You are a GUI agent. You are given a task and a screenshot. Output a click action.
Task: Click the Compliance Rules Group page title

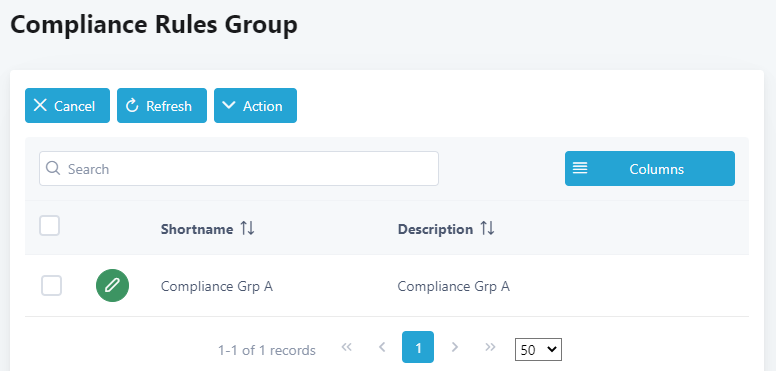tap(154, 25)
